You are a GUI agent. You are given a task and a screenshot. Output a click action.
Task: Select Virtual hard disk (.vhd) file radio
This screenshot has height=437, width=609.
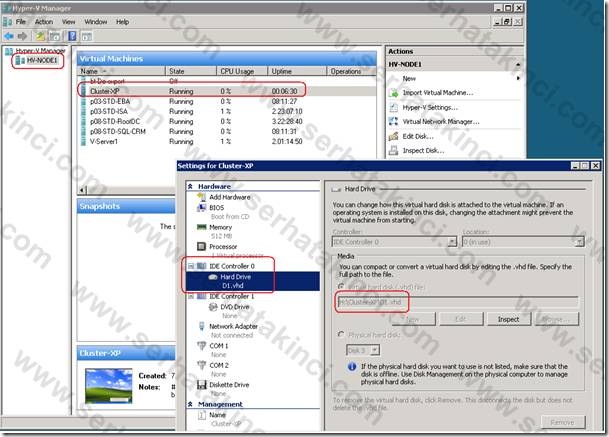point(341,287)
